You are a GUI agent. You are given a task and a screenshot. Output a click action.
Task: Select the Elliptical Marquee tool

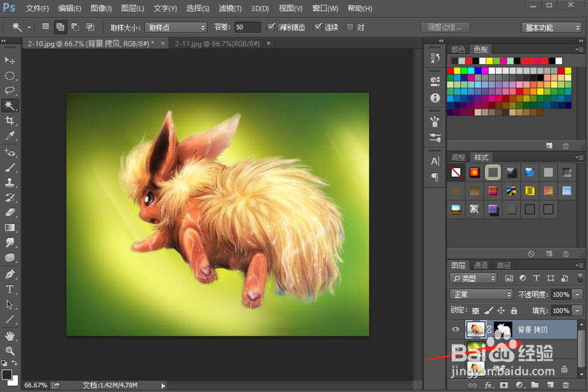point(10,76)
